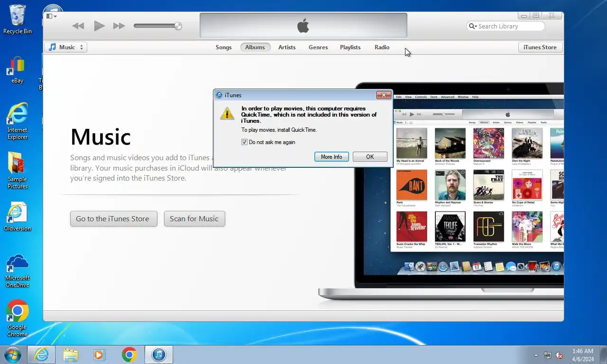The image size is (607, 364).
Task: Click the Walk the Moon album cover
Action: [x=527, y=227]
